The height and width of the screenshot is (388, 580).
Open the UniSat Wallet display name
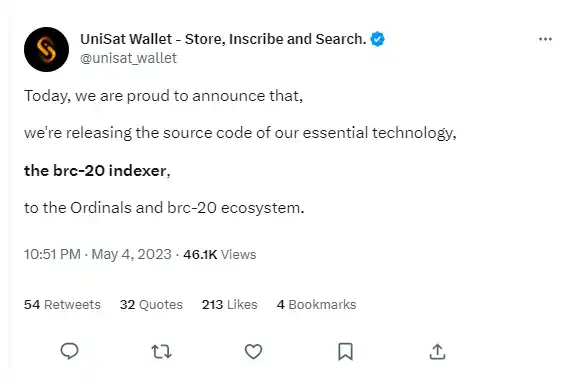pyautogui.click(x=223, y=39)
